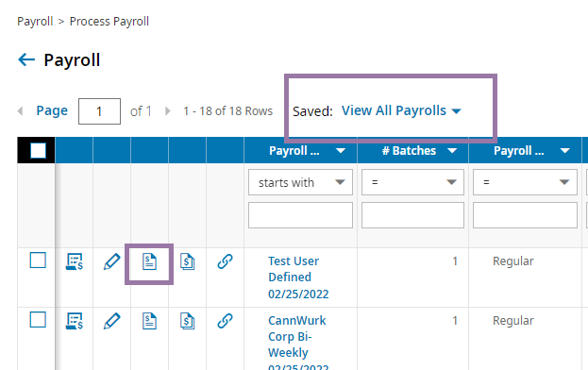This screenshot has height=370, width=588.
Task: Sort by the # Batches column header
Action: 409,151
